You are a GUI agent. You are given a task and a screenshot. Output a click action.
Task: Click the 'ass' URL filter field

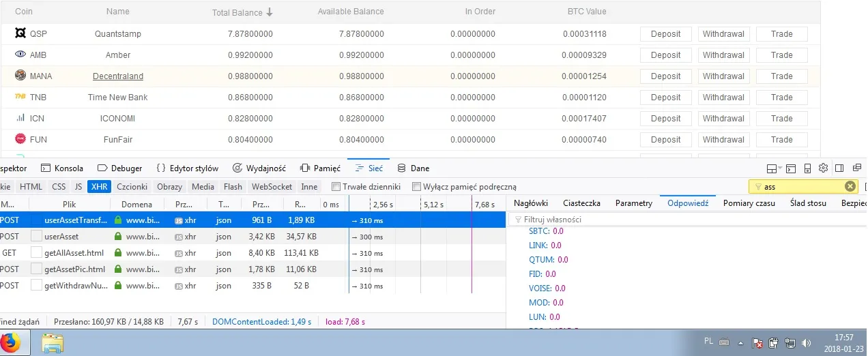802,186
